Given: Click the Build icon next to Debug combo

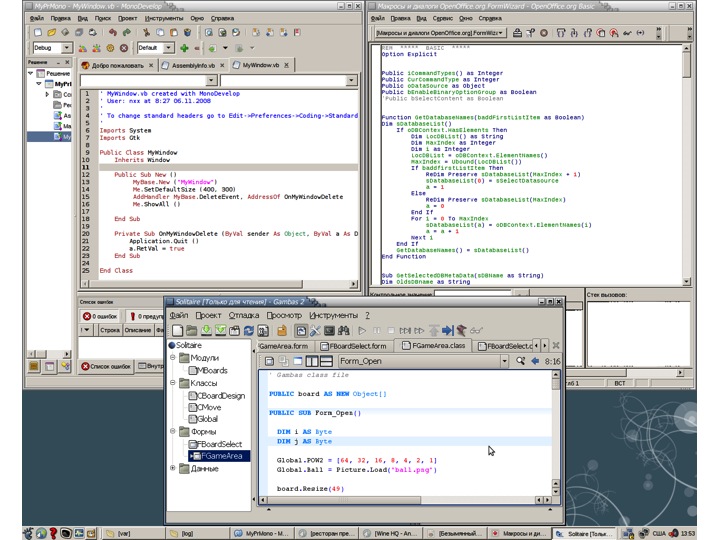Looking at the screenshot, I should point(83,48).
